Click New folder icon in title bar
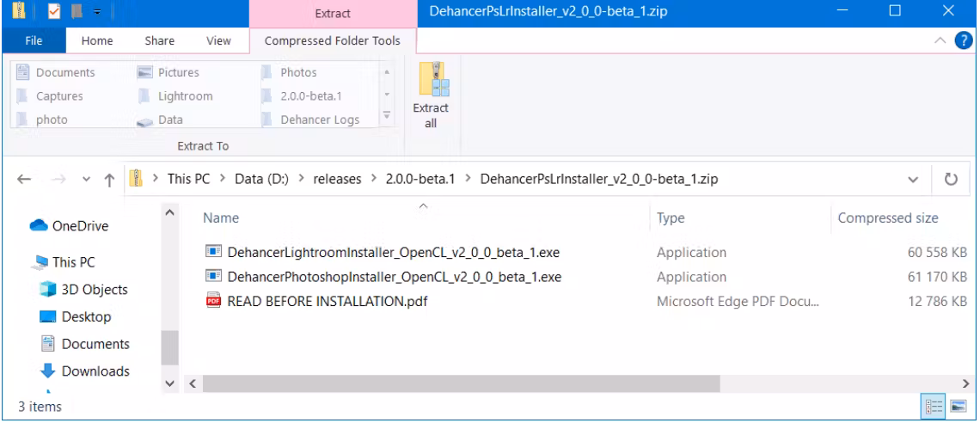The image size is (980, 423). (77, 10)
